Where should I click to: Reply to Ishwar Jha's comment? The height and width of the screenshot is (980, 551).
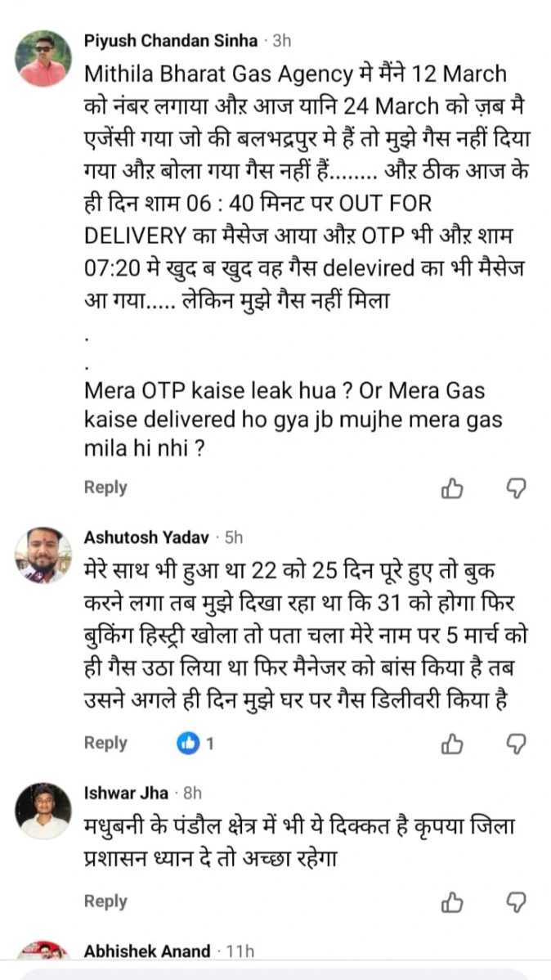(x=104, y=901)
